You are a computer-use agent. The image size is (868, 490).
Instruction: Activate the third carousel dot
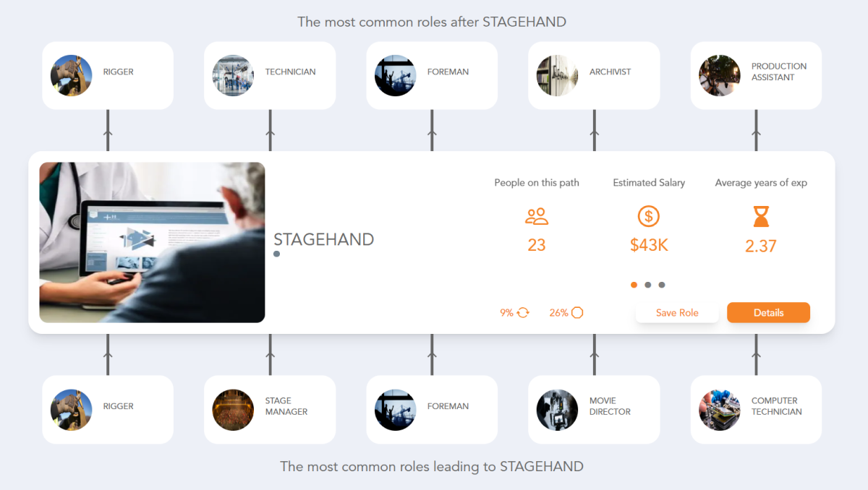click(662, 285)
